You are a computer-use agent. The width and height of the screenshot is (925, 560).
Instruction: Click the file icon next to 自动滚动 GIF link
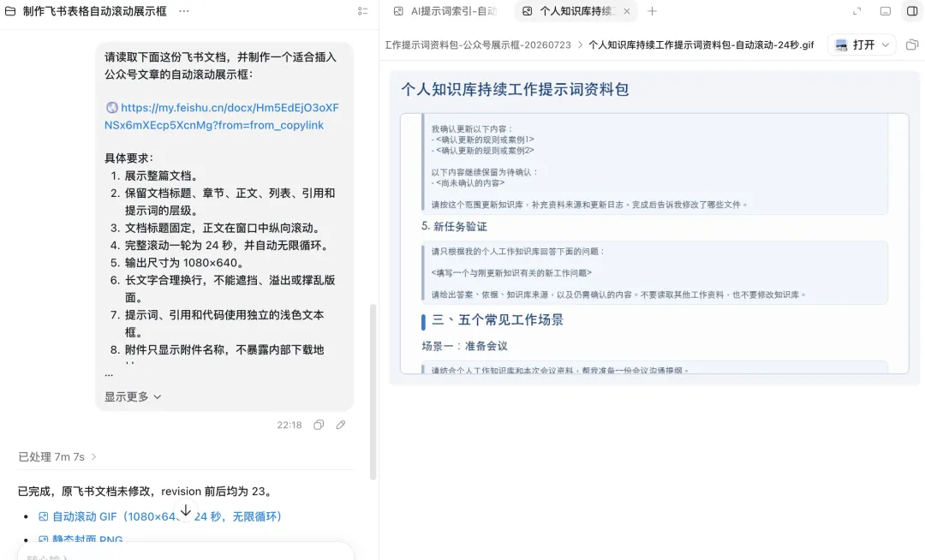[x=43, y=516]
